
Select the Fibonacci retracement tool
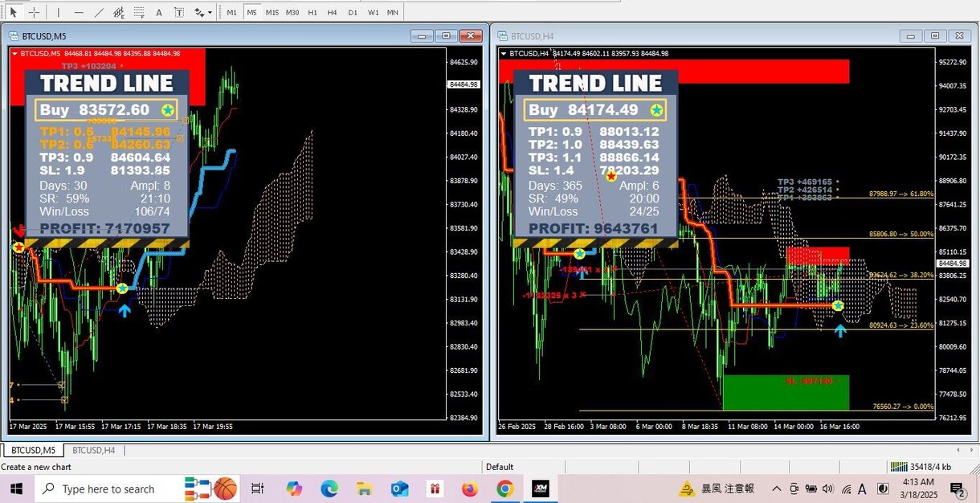139,12
